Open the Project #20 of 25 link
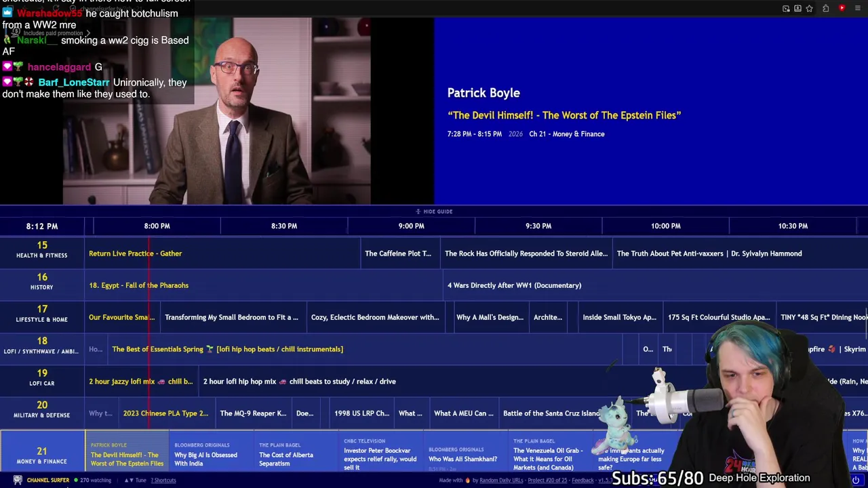The image size is (868, 488). click(x=547, y=480)
